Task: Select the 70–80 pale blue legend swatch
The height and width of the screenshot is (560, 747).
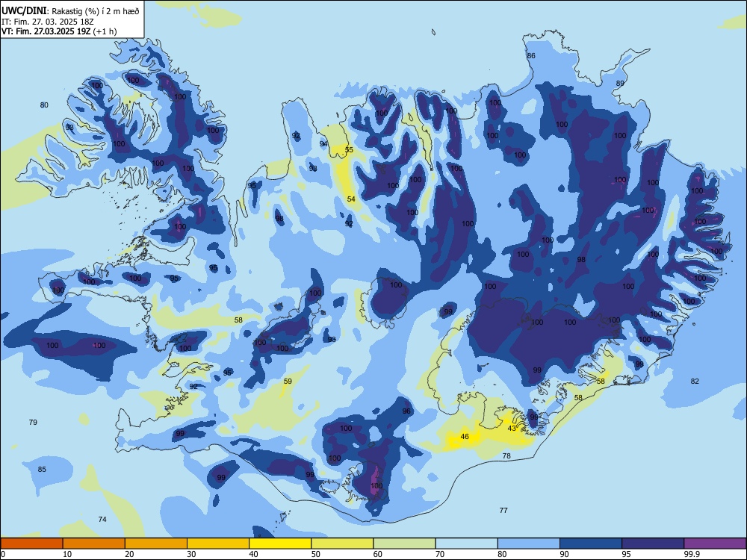Action: [x=466, y=544]
